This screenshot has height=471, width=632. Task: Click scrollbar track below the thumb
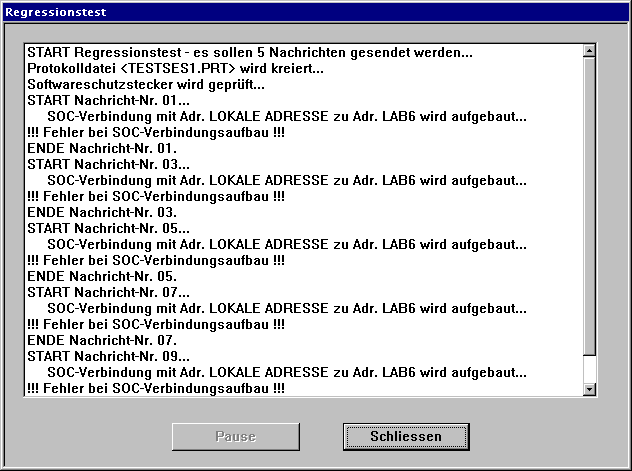589,369
